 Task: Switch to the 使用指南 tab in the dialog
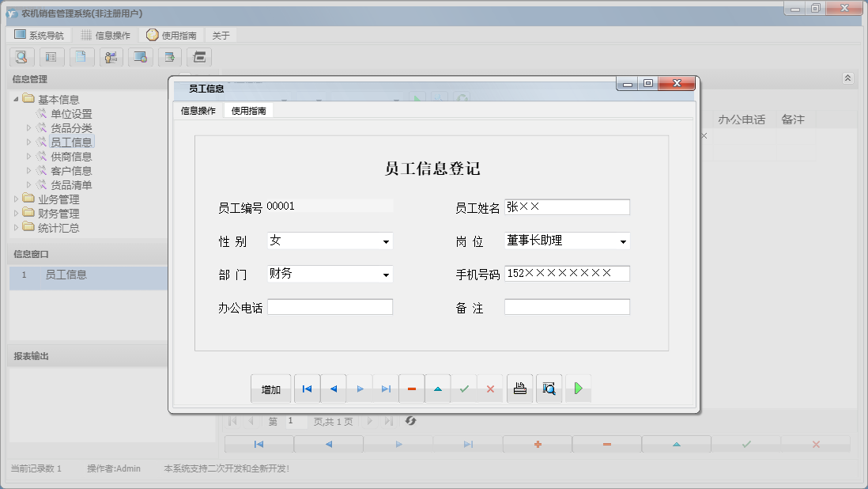coord(250,111)
